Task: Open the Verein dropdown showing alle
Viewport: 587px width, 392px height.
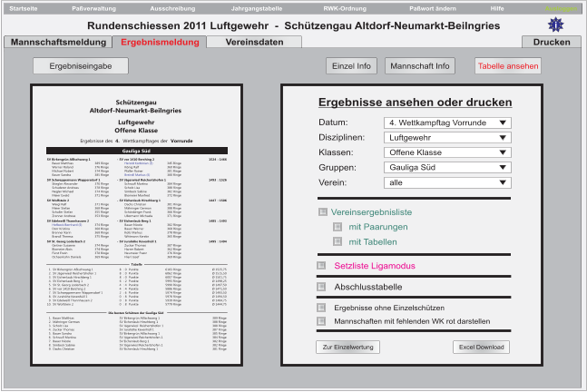Action: [447, 182]
